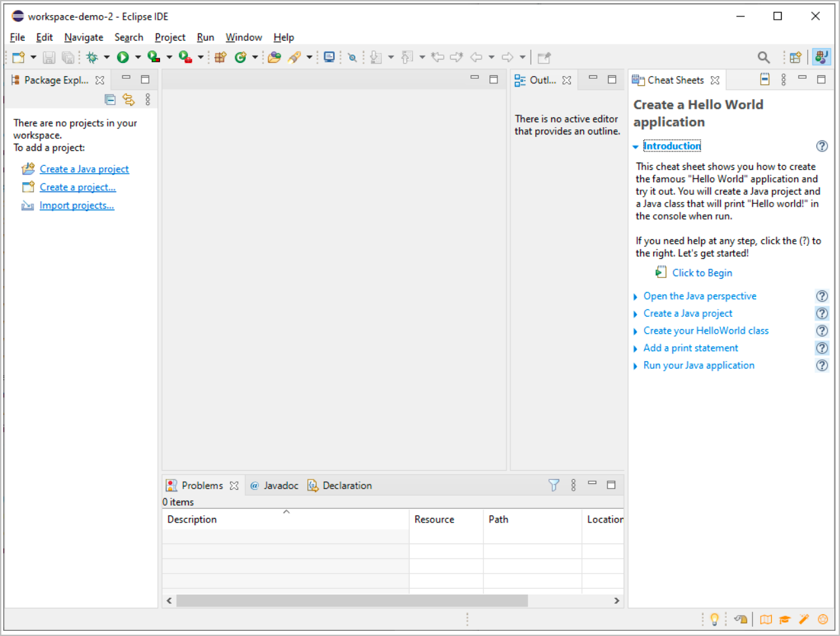The image size is (840, 636).
Task: Click the Create a Java project link
Action: pos(85,169)
